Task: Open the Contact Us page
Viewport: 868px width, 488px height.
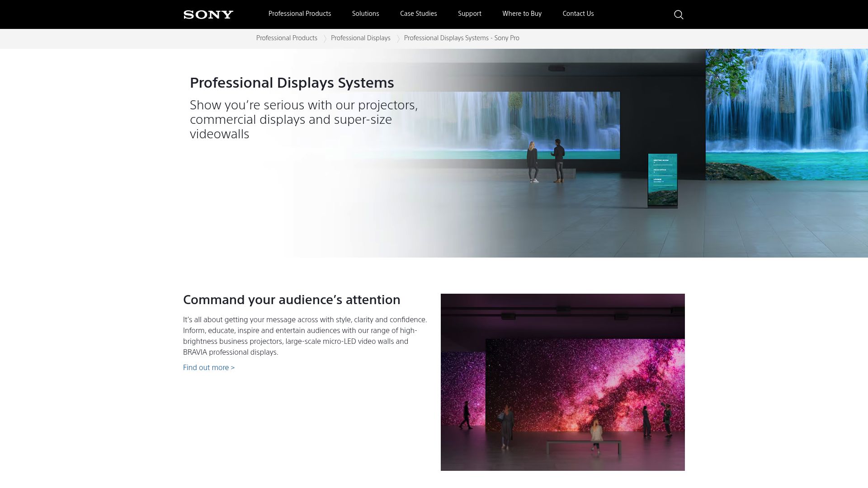Action: coord(578,14)
